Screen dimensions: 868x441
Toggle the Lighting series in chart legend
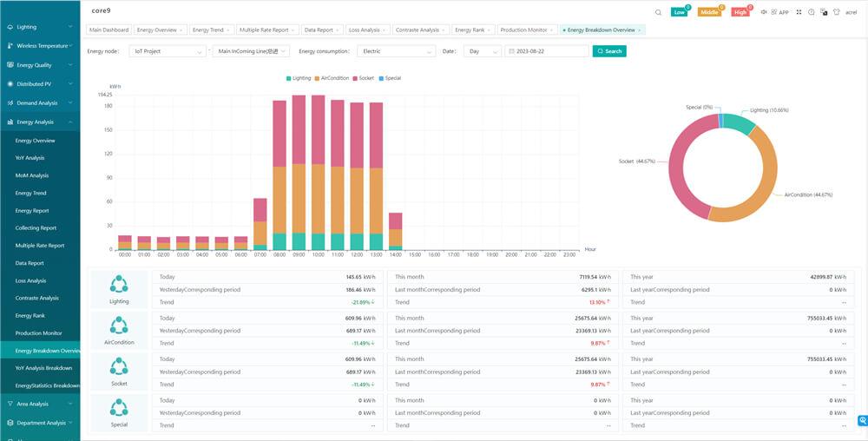point(298,78)
